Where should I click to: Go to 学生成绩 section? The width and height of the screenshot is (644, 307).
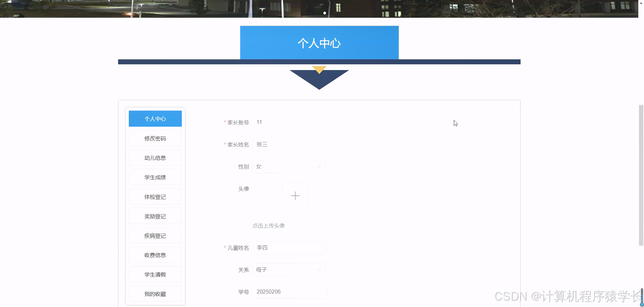(x=155, y=177)
